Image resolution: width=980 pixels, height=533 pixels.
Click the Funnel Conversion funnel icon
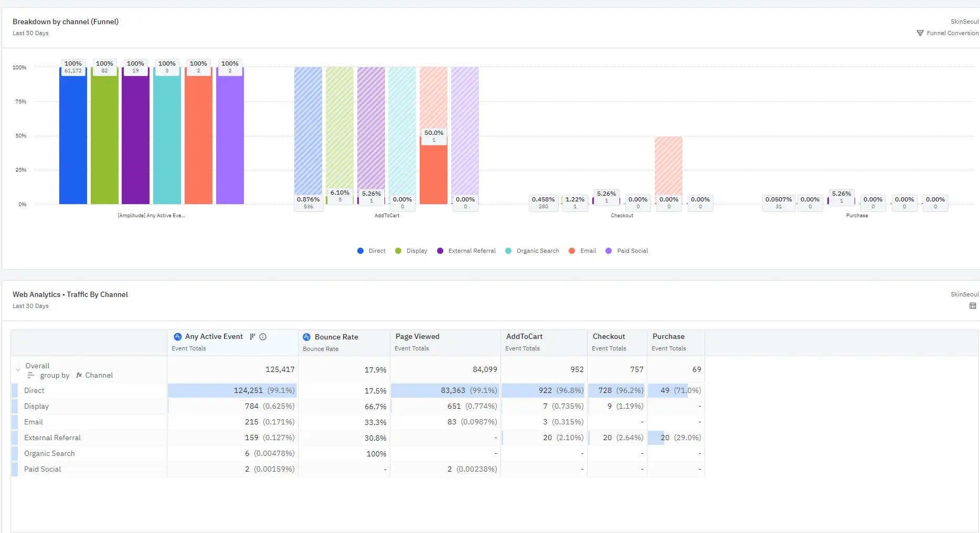(920, 33)
